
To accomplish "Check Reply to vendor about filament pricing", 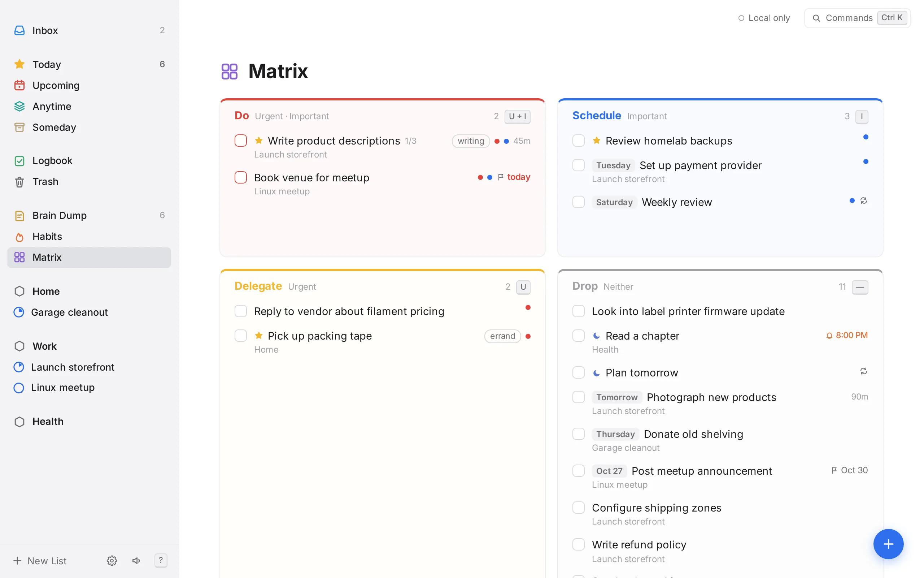I will pos(240,311).
